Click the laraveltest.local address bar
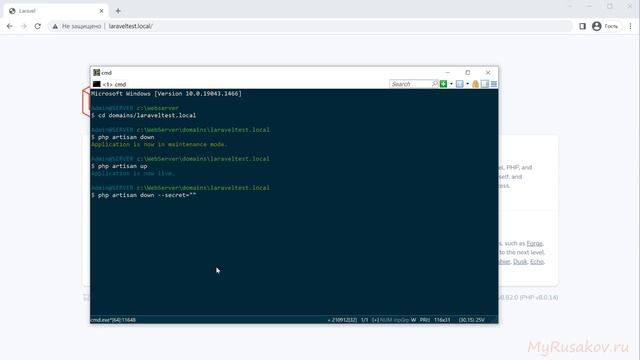This screenshot has width=640, height=360. (x=310, y=26)
